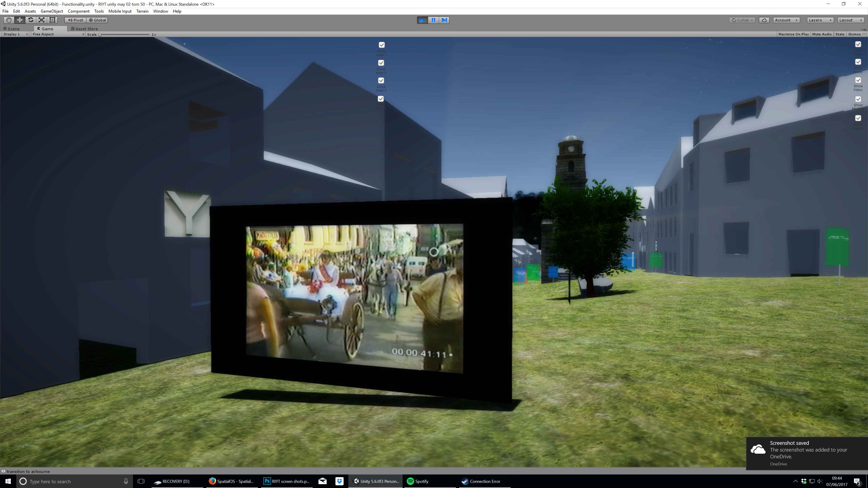The height and width of the screenshot is (488, 868).
Task: Uncheck the Show Artist 3 checkbox
Action: point(381,80)
